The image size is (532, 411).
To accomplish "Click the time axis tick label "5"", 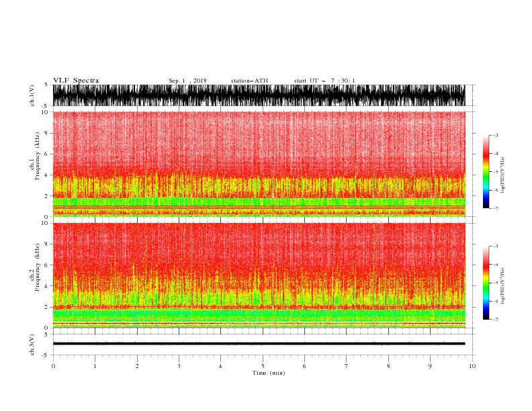I will (263, 366).
